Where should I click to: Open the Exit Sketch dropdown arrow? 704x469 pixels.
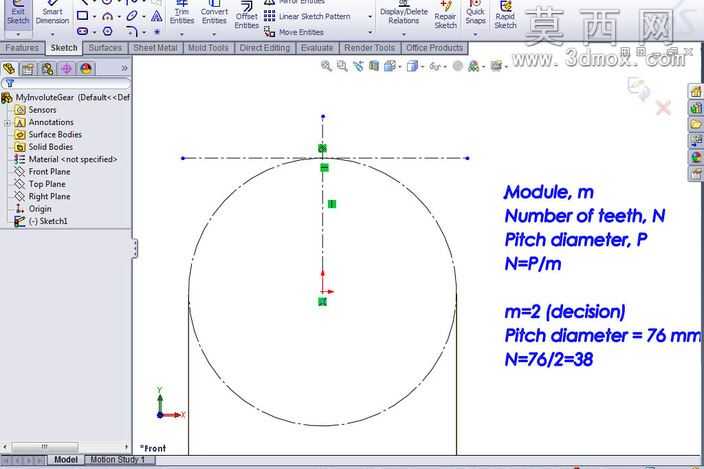pyautogui.click(x=18, y=34)
